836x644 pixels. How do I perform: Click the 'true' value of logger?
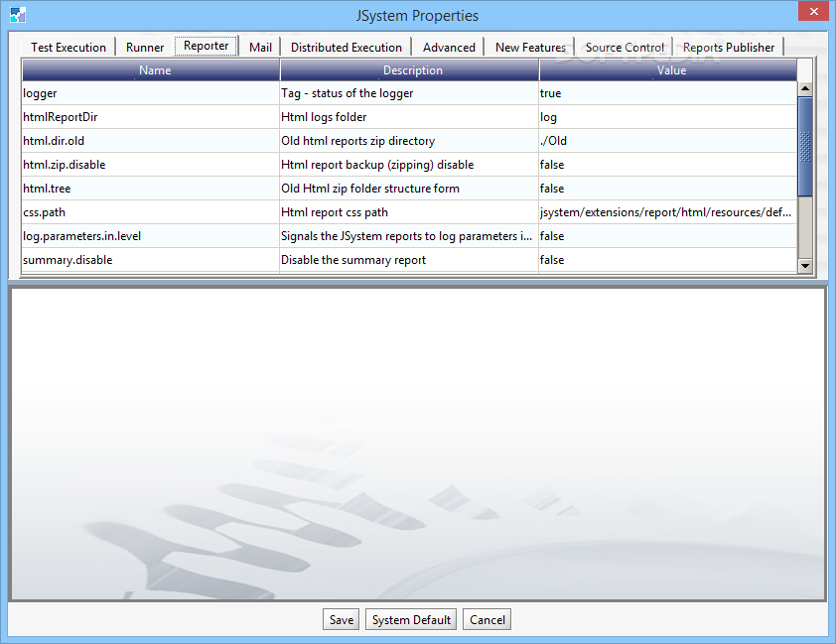coord(668,93)
